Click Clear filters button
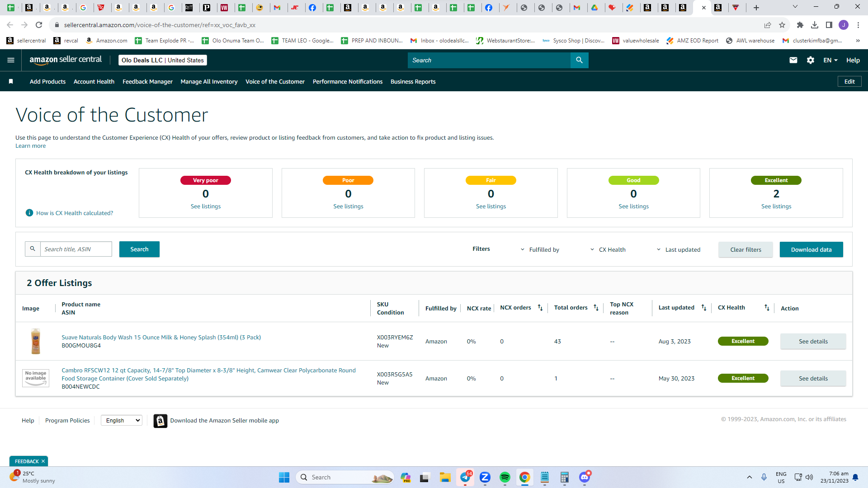This screenshot has height=488, width=868. (745, 249)
